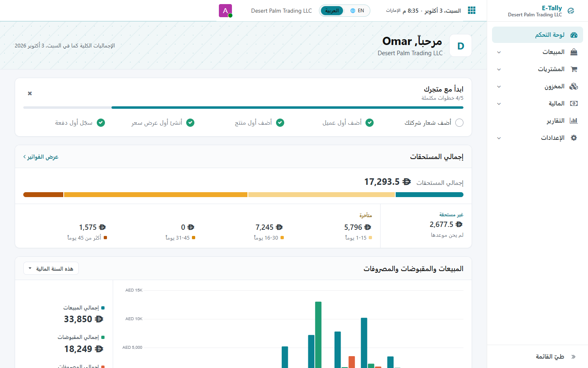Image resolution: width=588 pixels, height=368 pixels.
Task: Click the purple user avatar 'A'
Action: [x=225, y=11]
